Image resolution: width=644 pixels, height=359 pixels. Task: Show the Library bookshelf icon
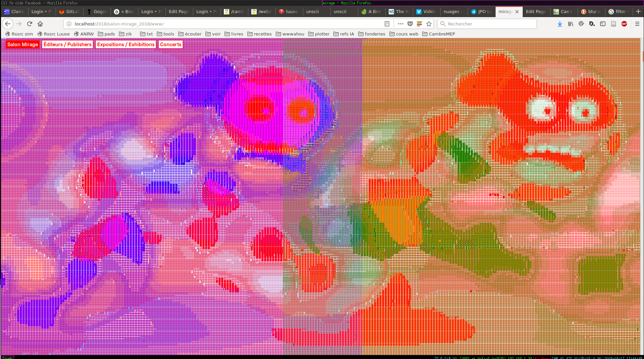(x=570, y=24)
